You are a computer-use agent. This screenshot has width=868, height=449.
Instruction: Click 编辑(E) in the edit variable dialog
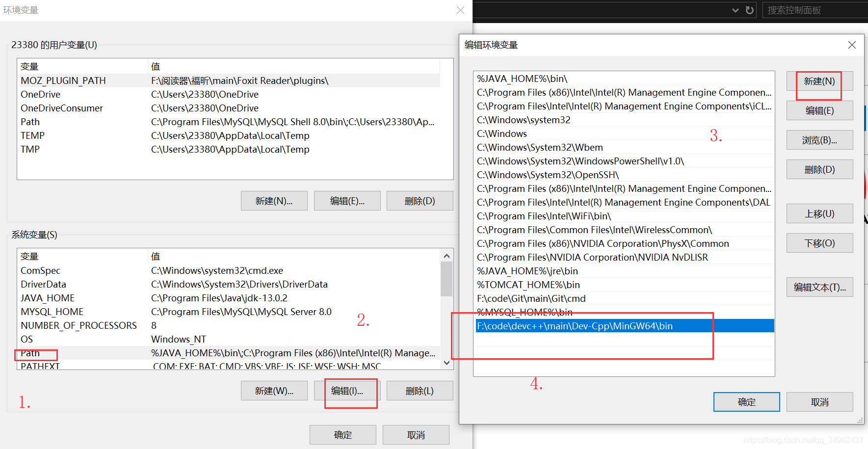pyautogui.click(x=819, y=110)
